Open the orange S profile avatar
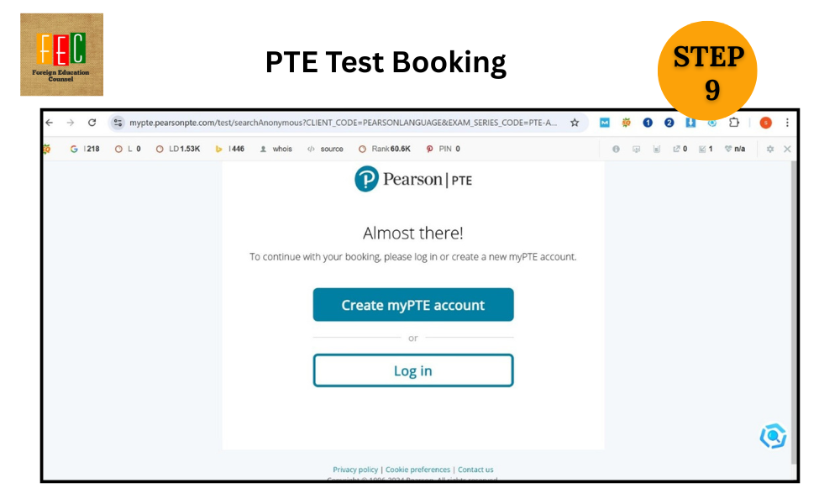Viewport: 840px width, 504px height. (765, 123)
